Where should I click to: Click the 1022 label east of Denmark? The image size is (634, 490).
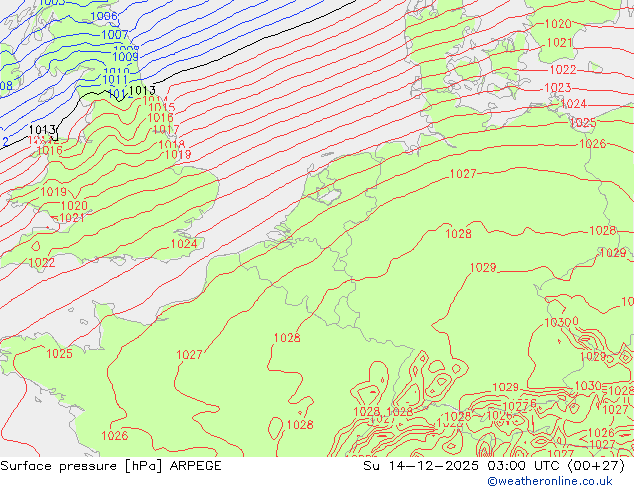(x=563, y=70)
